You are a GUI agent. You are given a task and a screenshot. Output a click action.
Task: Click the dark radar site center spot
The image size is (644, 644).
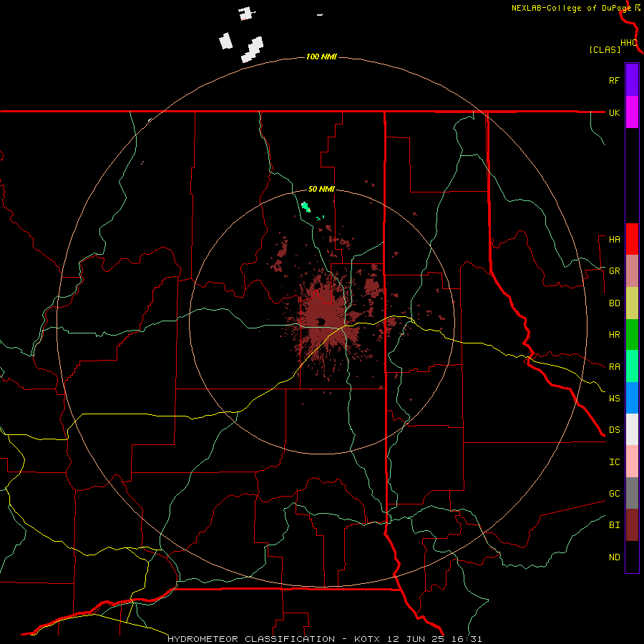click(x=321, y=321)
